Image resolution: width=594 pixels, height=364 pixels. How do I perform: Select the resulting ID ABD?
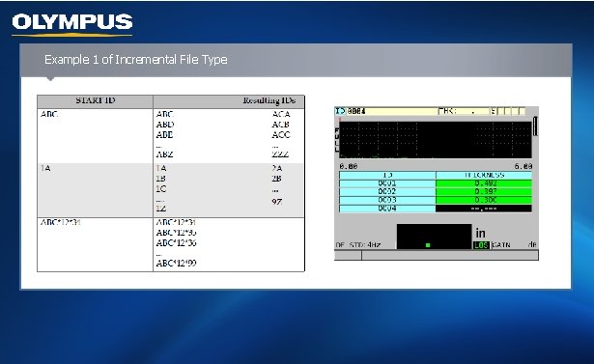click(165, 125)
